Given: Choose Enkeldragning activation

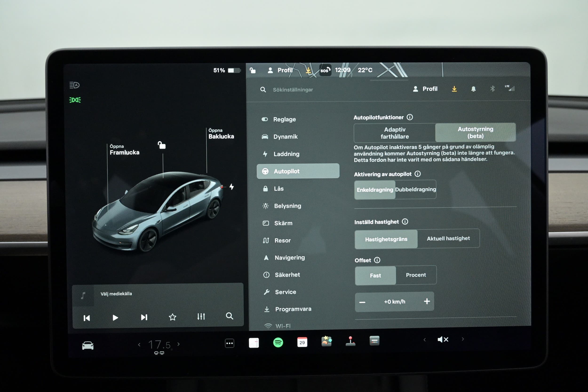Looking at the screenshot, I should [x=375, y=190].
